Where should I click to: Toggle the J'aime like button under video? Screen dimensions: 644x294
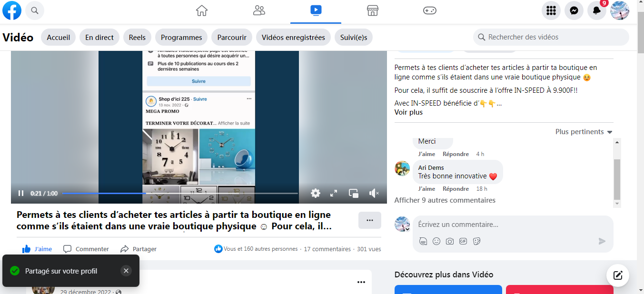point(37,249)
